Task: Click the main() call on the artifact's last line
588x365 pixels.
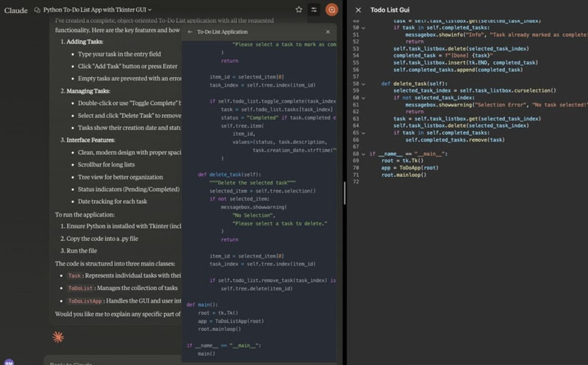Action: 207,354
